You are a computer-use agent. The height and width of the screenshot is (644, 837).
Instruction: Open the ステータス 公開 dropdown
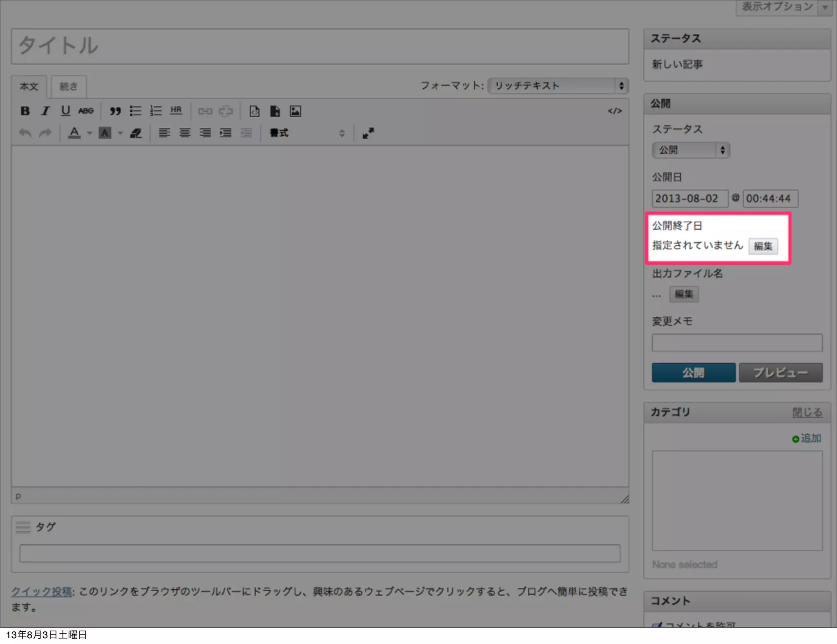click(691, 150)
